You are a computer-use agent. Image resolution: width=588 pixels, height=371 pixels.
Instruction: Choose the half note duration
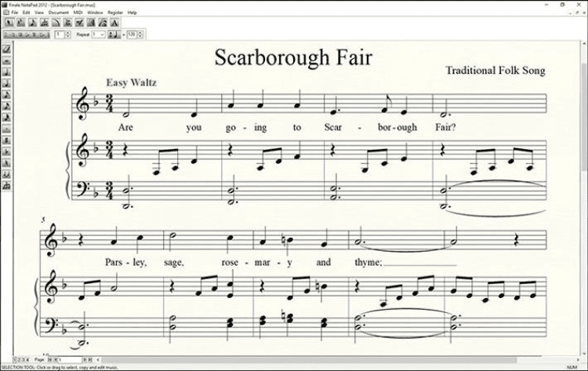(x=6, y=72)
